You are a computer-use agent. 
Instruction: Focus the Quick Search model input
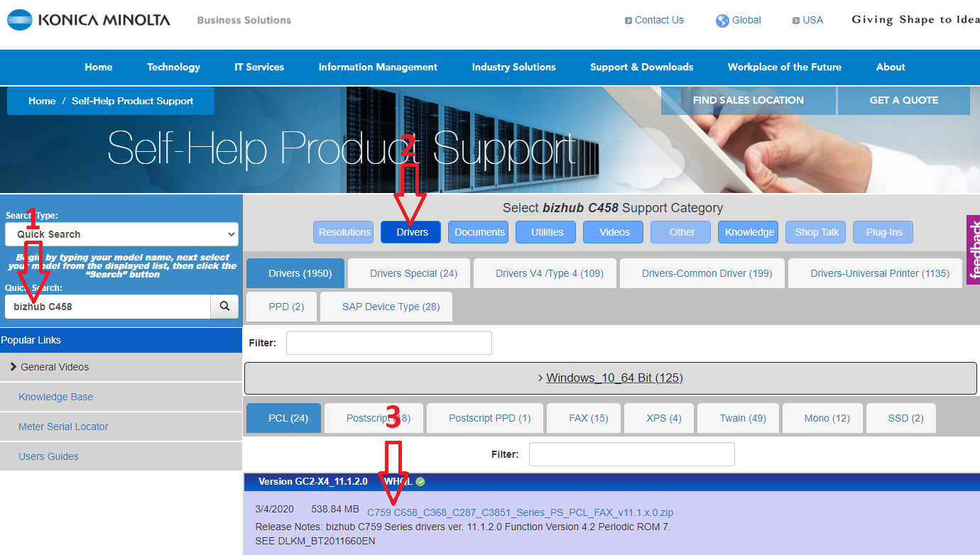click(x=108, y=307)
